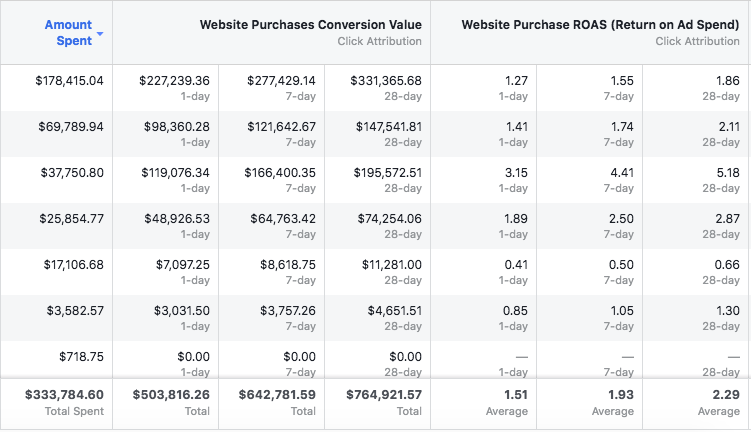Select 1-day value $7,097.25
751x432 pixels.
(182, 264)
